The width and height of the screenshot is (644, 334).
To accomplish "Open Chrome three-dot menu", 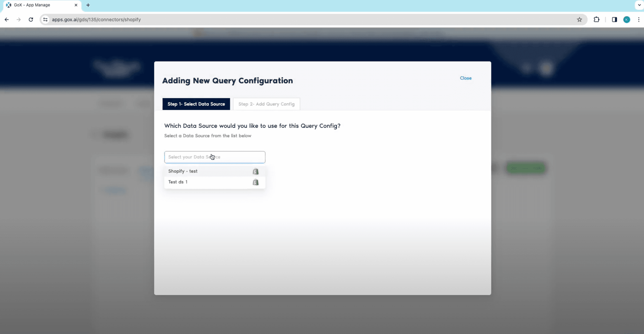I will click(x=639, y=20).
